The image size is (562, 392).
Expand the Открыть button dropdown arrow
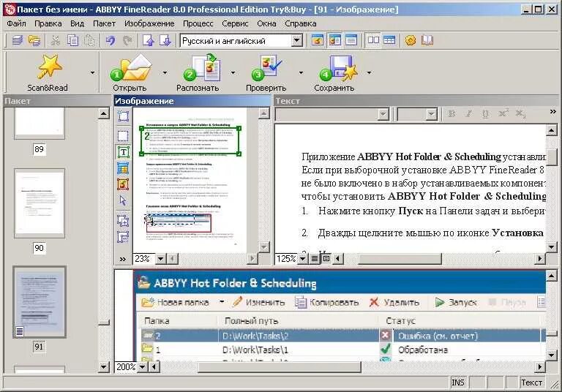(165, 72)
